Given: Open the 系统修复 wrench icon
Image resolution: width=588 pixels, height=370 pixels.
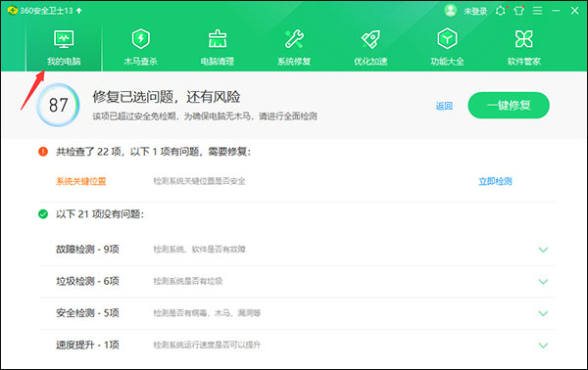Looking at the screenshot, I should pos(294,39).
